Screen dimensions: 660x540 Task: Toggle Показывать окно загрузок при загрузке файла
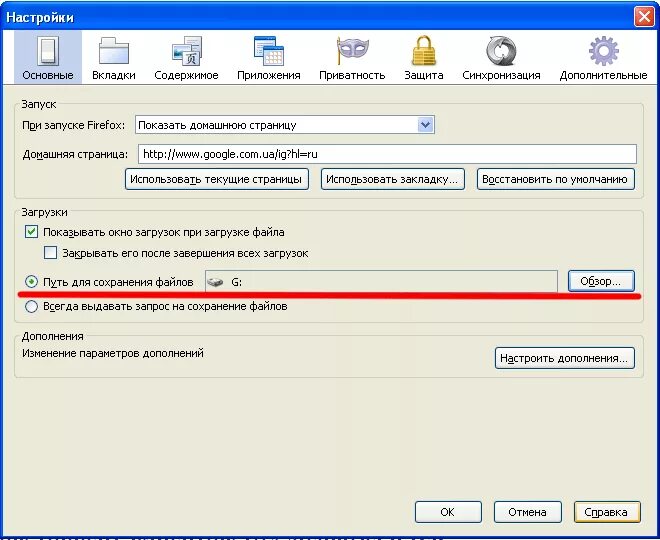[x=31, y=232]
